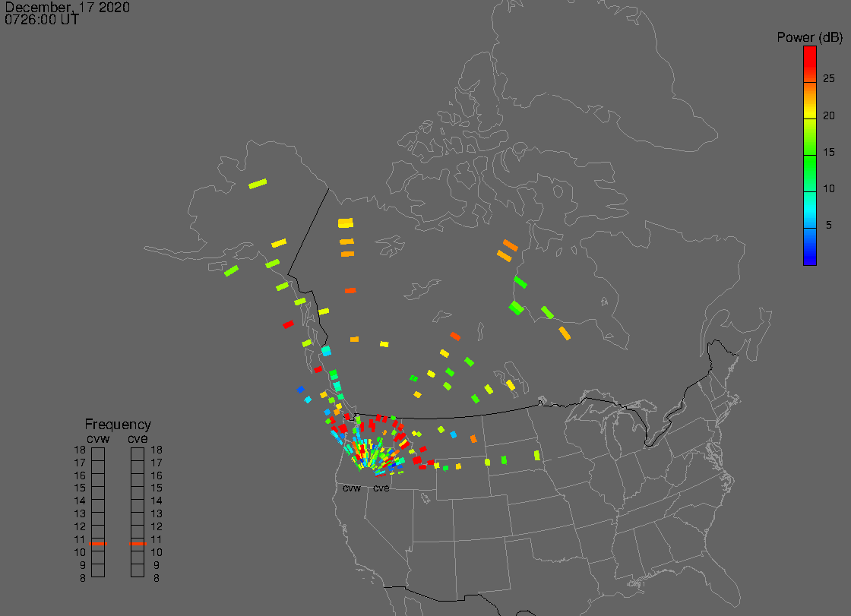Click the cve frequency scale bar

coord(138,513)
